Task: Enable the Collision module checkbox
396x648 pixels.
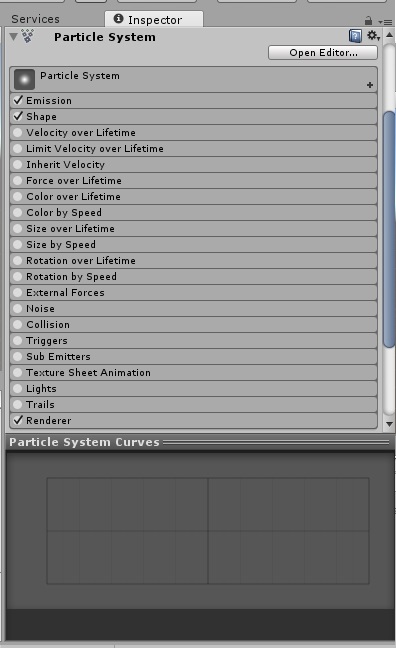Action: (17, 325)
